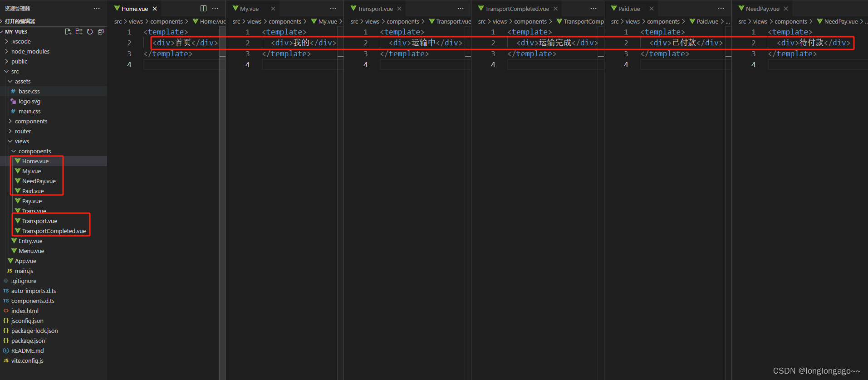The image size is (868, 380).
Task: Open index.html in the explorer
Action: point(54,311)
